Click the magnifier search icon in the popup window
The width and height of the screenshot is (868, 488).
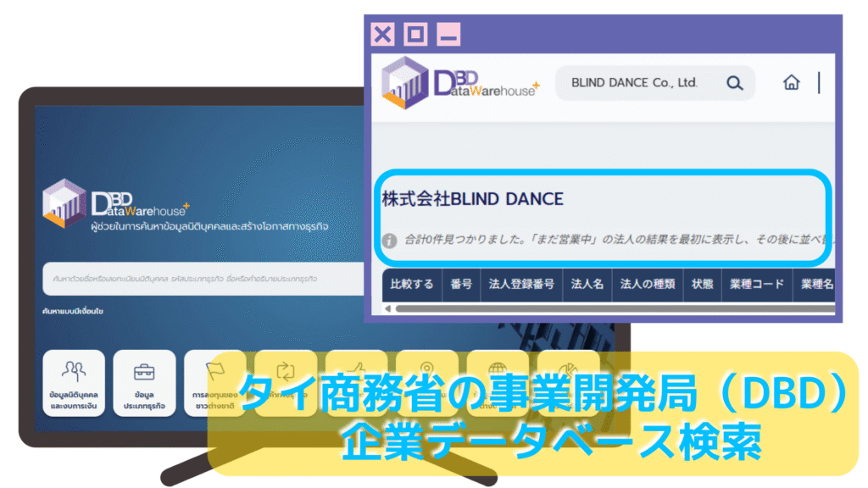point(734,83)
